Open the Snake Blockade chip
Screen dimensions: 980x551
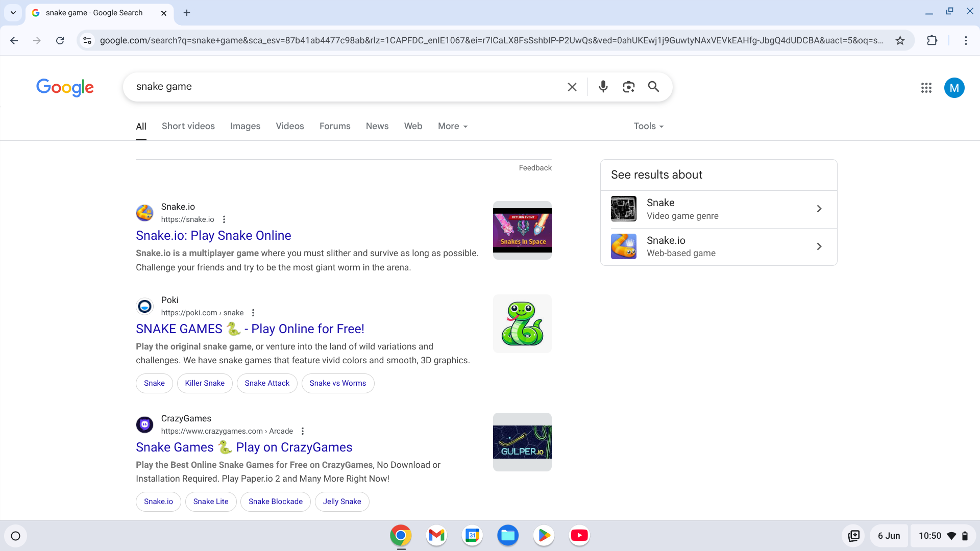pyautogui.click(x=276, y=502)
